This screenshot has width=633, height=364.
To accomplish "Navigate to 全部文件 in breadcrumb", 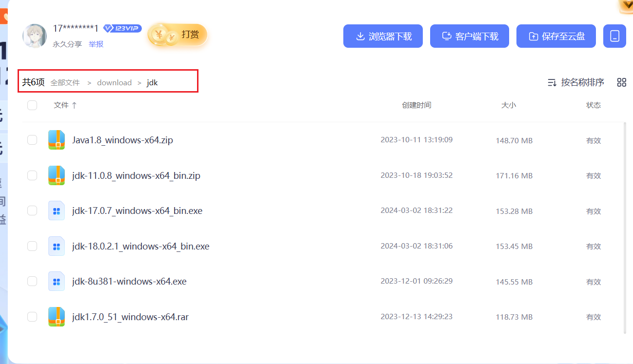I will [x=65, y=83].
